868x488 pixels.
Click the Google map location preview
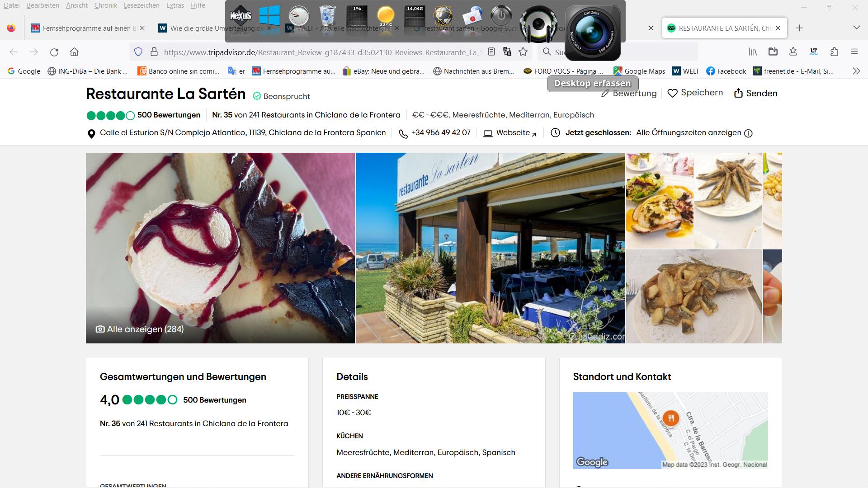click(670, 430)
